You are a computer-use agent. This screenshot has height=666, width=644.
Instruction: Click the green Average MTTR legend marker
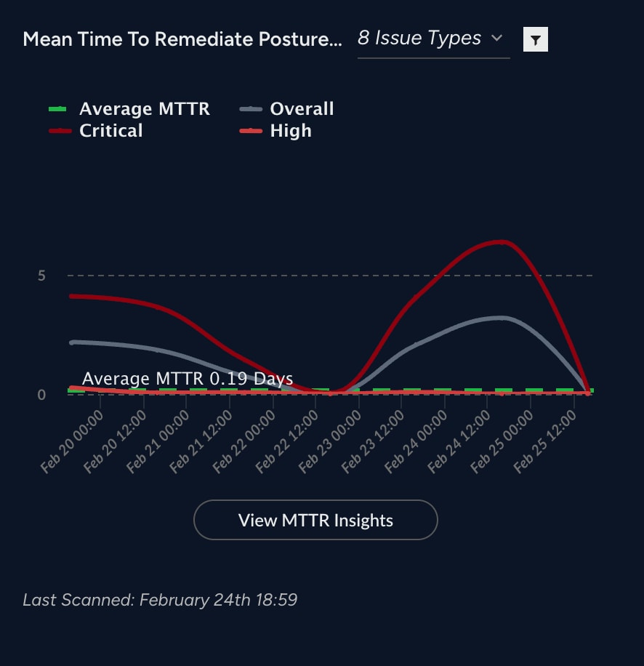tap(57, 109)
